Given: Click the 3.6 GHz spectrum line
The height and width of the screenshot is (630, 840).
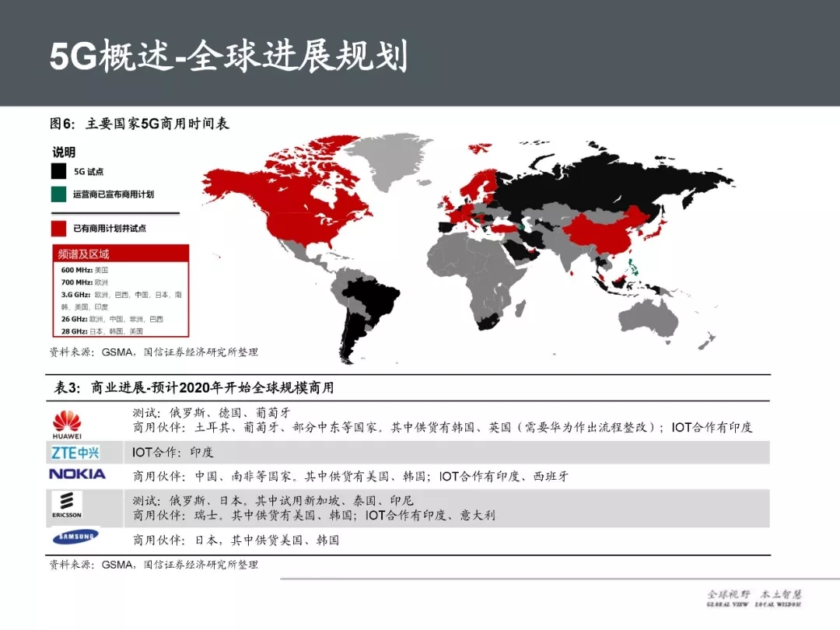Looking at the screenshot, I should 121,300.
